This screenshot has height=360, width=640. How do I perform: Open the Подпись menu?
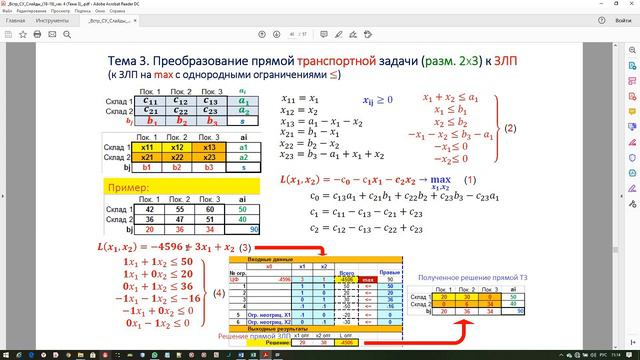tap(82, 11)
